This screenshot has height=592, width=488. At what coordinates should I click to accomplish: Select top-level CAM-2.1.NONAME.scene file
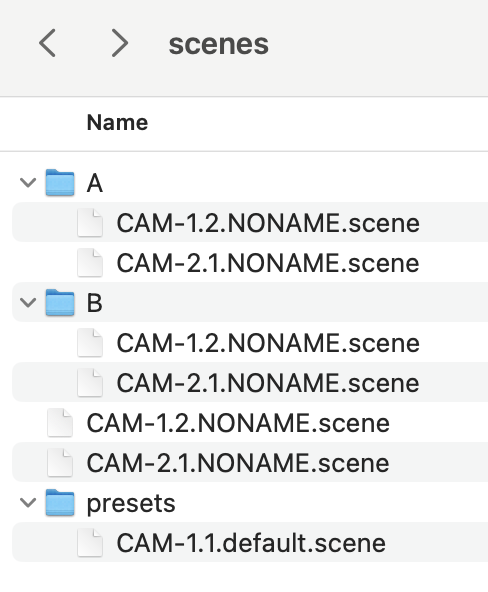250,462
